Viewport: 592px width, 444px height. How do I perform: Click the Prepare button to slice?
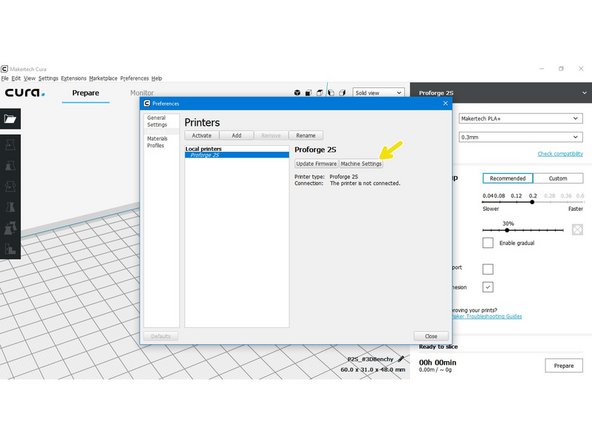tap(564, 365)
